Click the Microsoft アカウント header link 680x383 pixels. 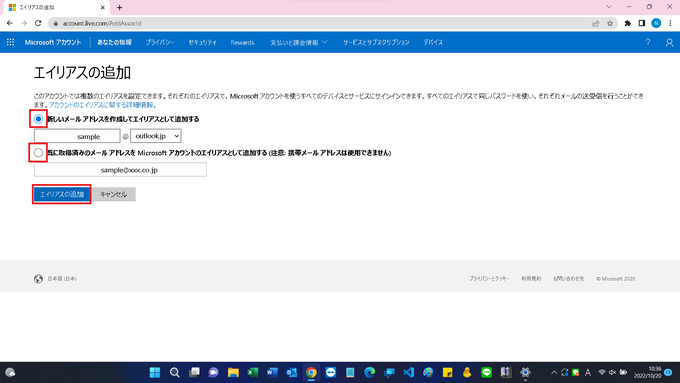(x=53, y=43)
